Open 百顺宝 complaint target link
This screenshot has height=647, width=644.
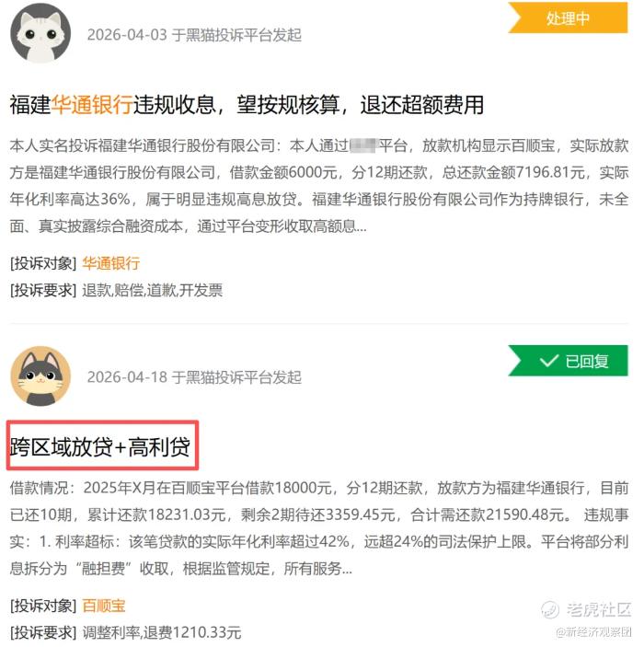(x=104, y=606)
